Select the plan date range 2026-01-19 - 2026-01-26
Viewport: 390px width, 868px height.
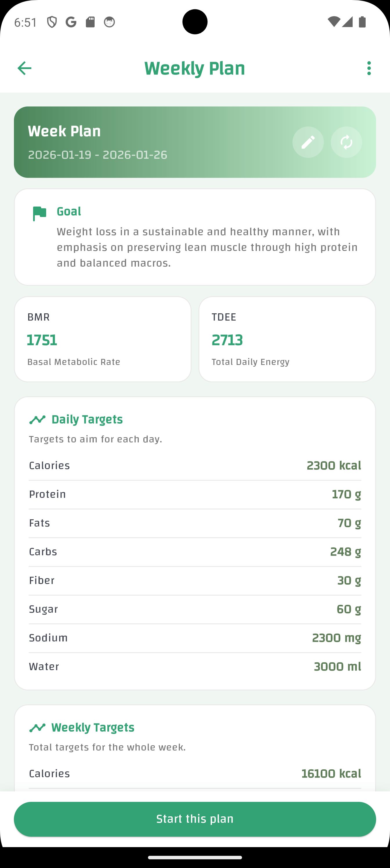pos(98,155)
